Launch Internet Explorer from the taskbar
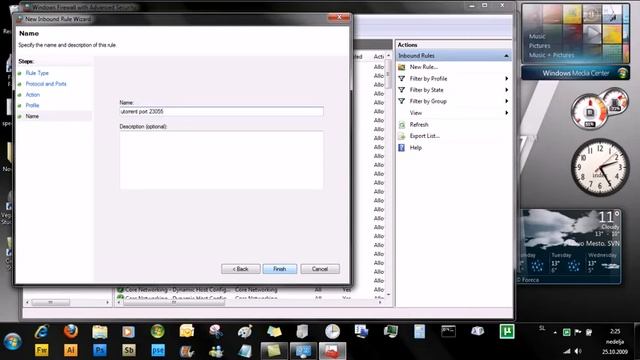Image resolution: width=640 pixels, height=360 pixels. (42, 331)
